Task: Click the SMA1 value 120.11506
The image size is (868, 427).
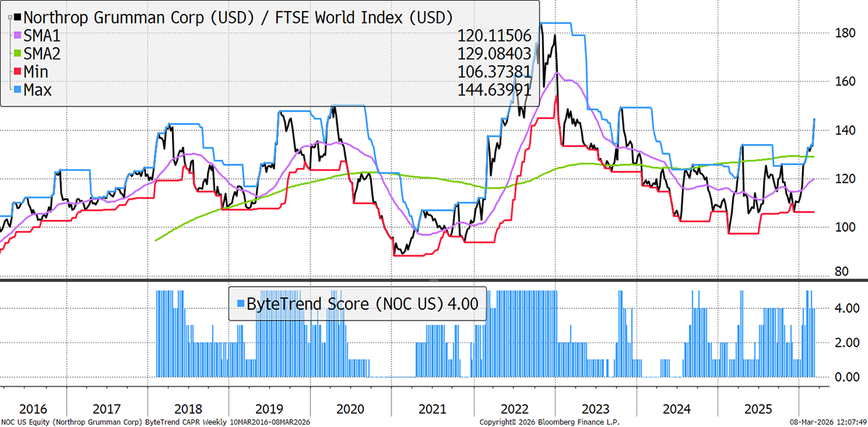Action: coord(495,35)
